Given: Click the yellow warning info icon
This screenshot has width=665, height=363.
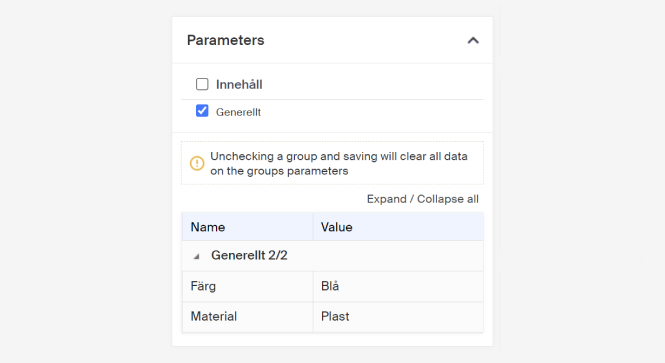Looking at the screenshot, I should coord(197,163).
